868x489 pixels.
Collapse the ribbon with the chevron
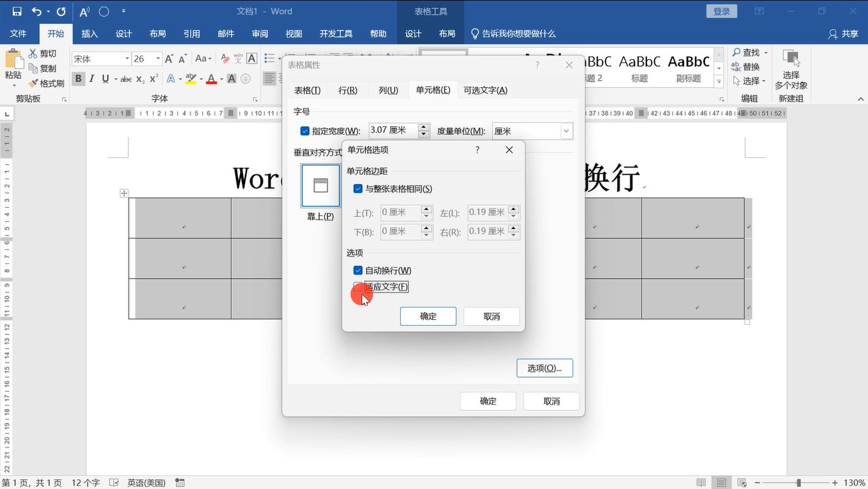861,98
